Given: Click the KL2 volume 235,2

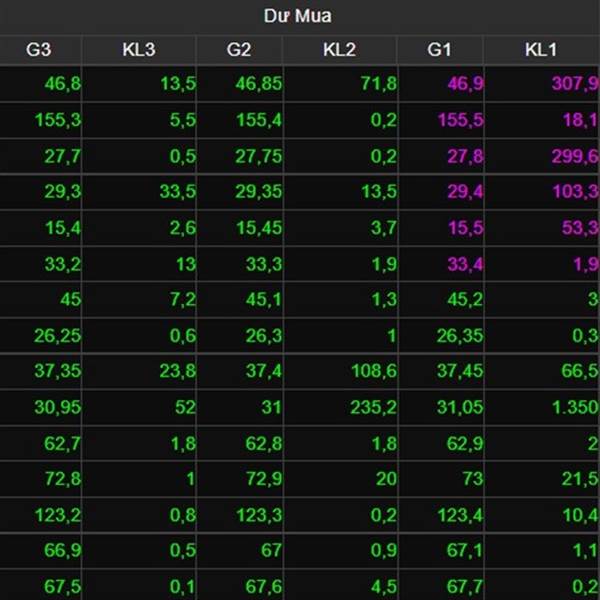Looking at the screenshot, I should [373, 407].
